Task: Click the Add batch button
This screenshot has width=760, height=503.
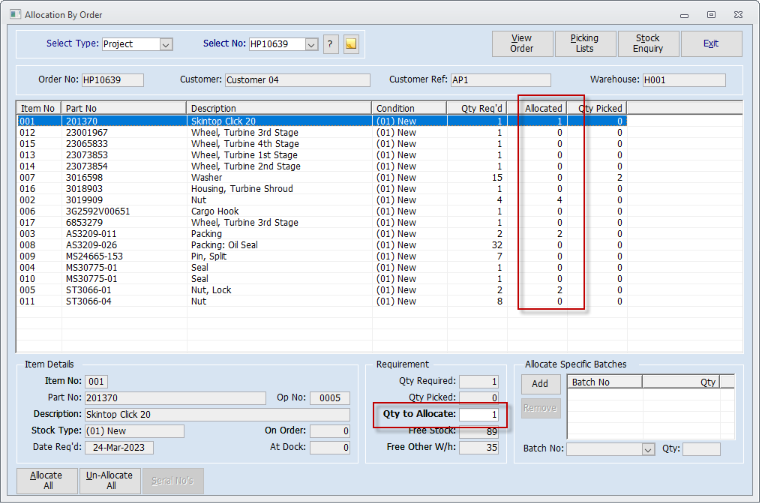Action: (540, 384)
